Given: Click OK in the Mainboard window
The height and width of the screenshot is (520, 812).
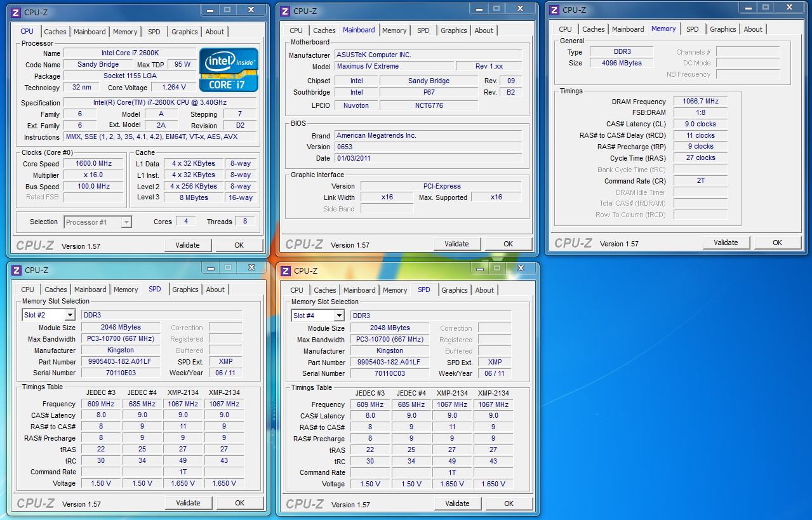Looking at the screenshot, I should [x=509, y=244].
